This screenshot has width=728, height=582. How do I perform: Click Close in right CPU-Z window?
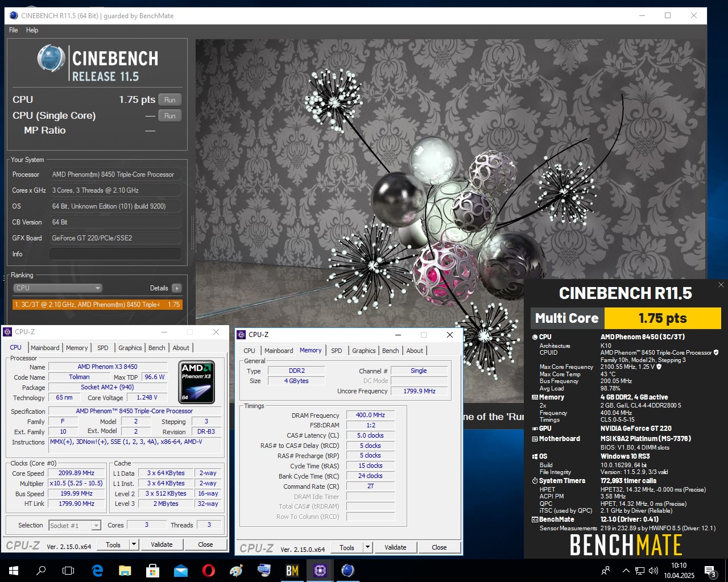(439, 547)
